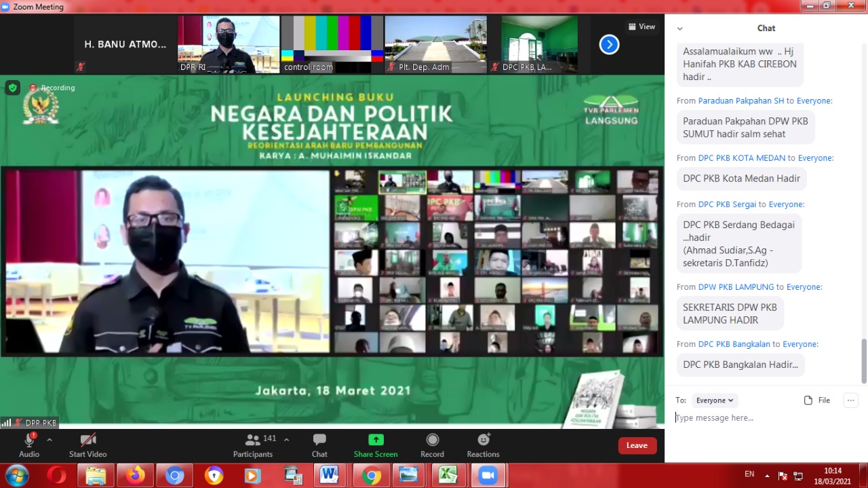Select sender DPC PKB Sergai

tap(727, 204)
